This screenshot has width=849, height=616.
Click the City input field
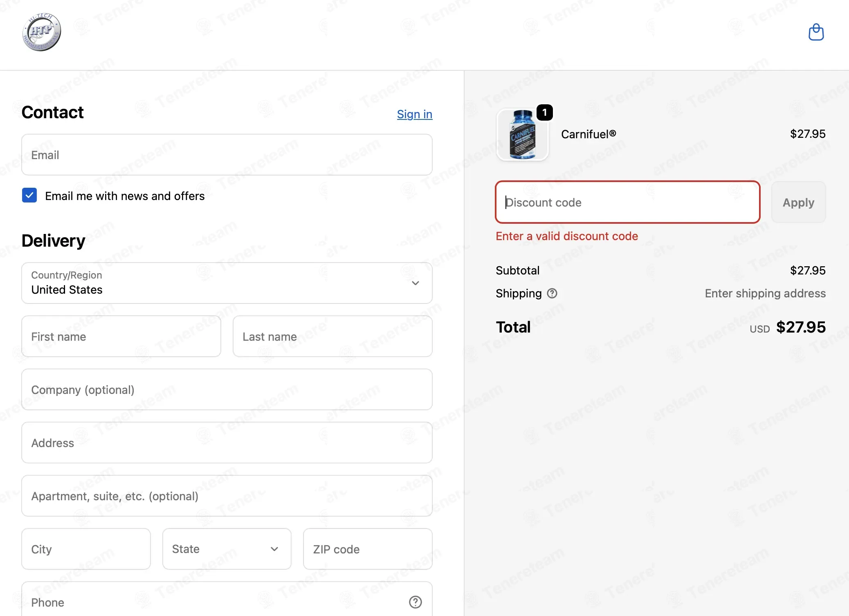coord(86,549)
